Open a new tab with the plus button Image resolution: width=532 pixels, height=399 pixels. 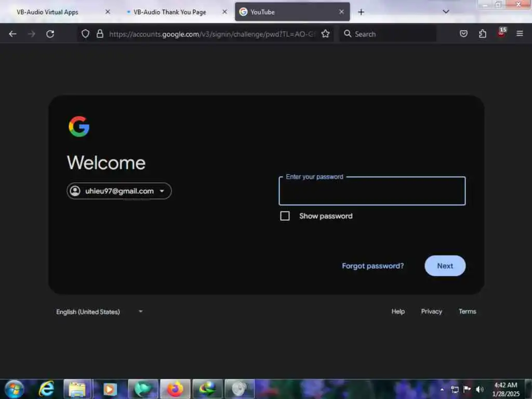point(361,12)
